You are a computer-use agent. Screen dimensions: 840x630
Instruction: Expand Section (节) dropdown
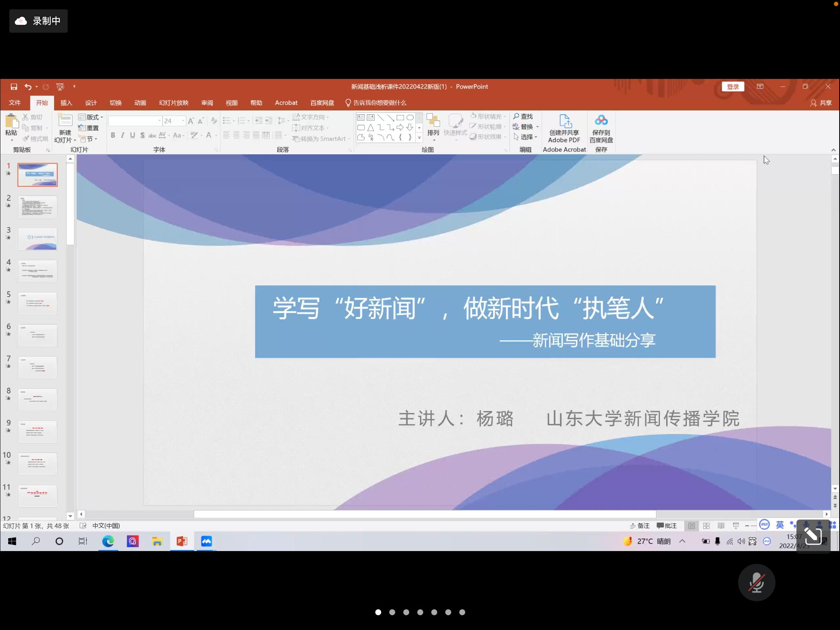tap(88, 139)
